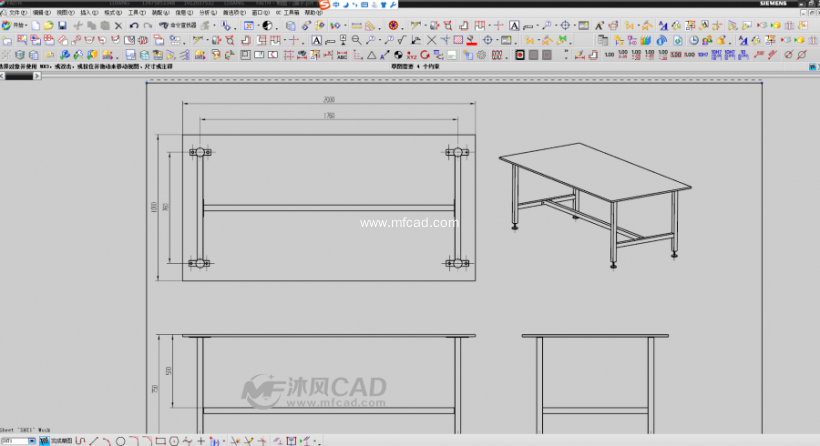Image resolution: width=820 pixels, height=446 pixels.
Task: Open the 命令查找器 command finder
Action: coord(178,25)
